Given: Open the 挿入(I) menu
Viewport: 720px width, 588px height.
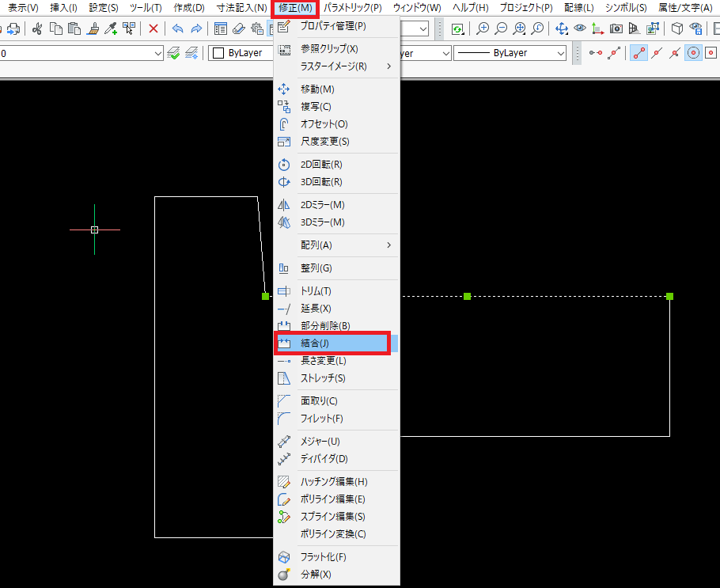Looking at the screenshot, I should (x=63, y=8).
